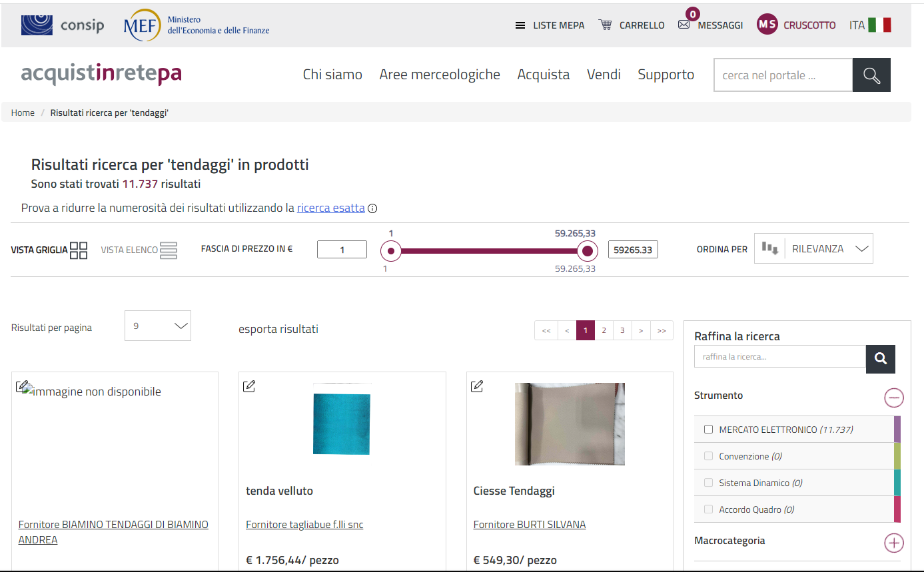Open the Messaggi envelope icon
The height and width of the screenshot is (572, 924).
(x=684, y=25)
